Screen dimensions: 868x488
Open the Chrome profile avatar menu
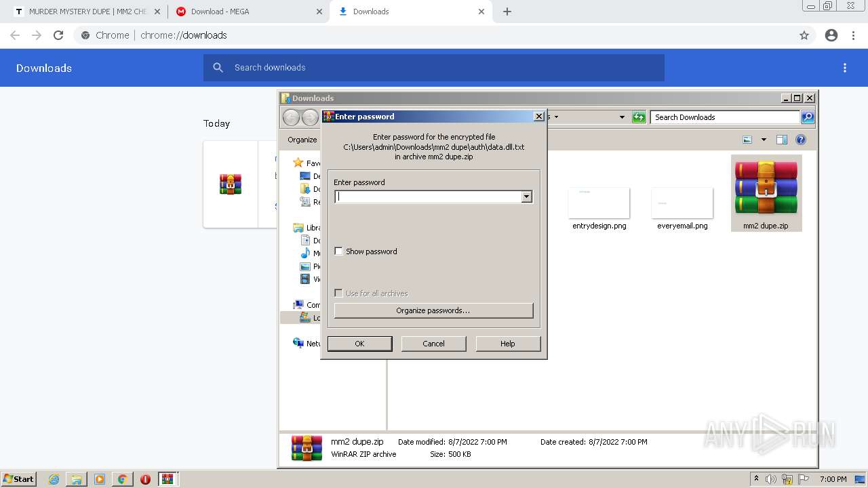pyautogui.click(x=831, y=35)
